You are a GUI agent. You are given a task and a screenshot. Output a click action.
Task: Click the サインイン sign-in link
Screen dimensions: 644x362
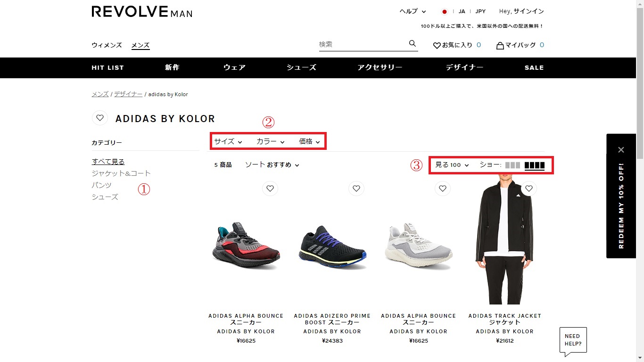coord(528,11)
